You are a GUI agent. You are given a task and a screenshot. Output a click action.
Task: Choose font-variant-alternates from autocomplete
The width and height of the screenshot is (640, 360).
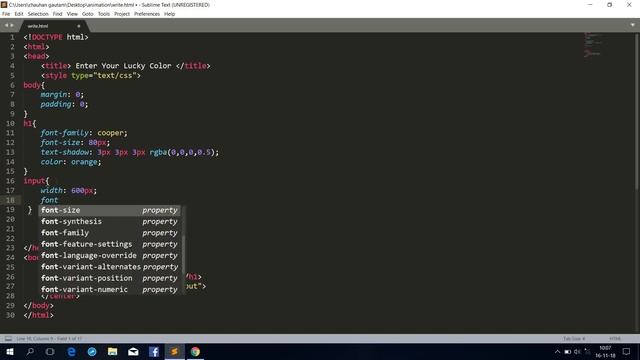tap(110, 267)
